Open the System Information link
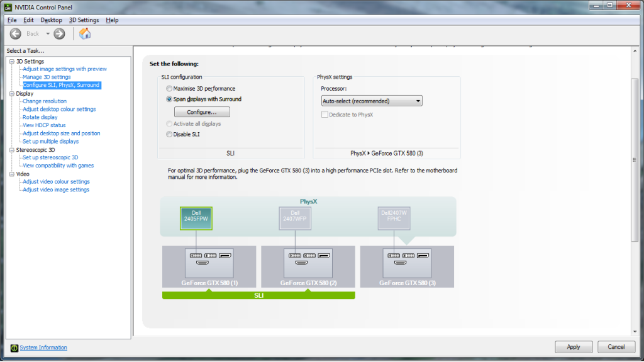The height and width of the screenshot is (362, 644). (x=43, y=348)
